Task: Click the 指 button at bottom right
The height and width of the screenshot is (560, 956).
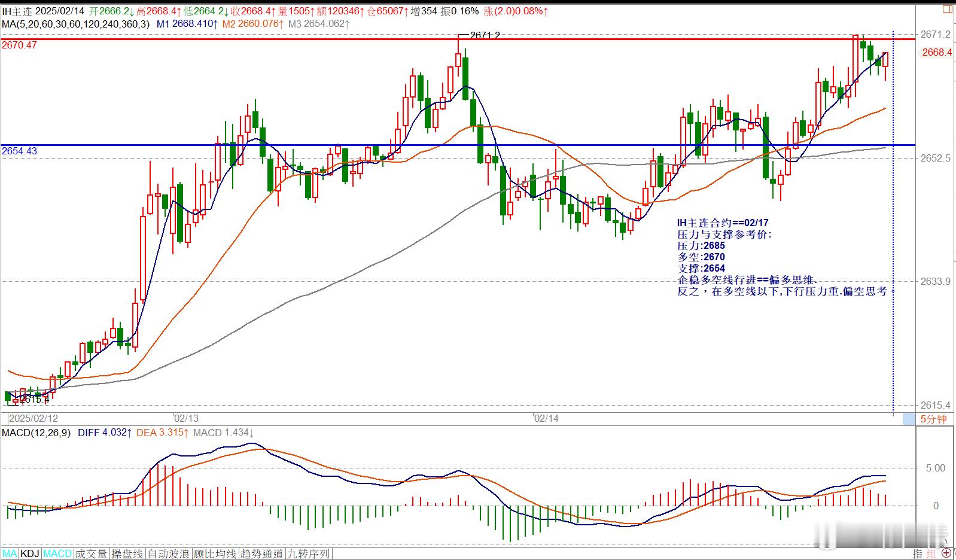Action: (917, 554)
